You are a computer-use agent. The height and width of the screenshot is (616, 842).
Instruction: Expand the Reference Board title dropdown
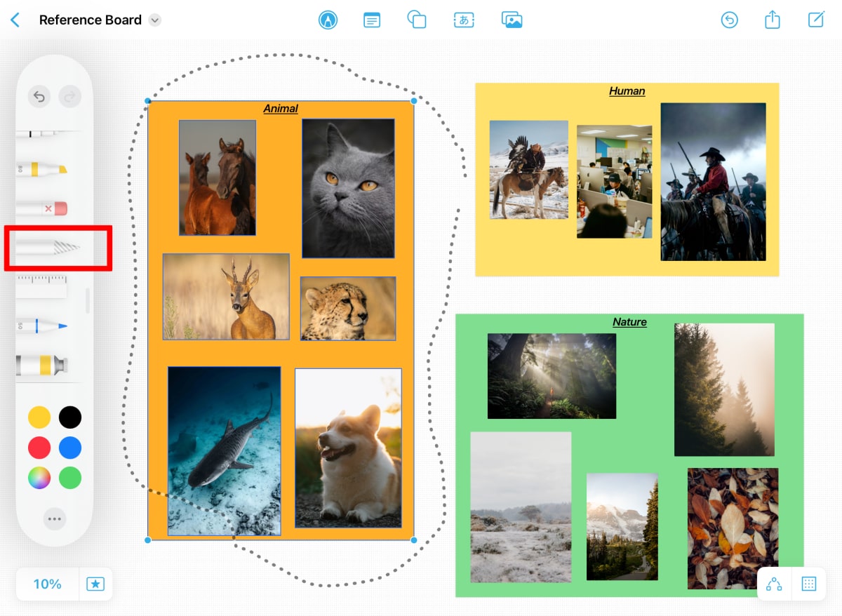[155, 20]
